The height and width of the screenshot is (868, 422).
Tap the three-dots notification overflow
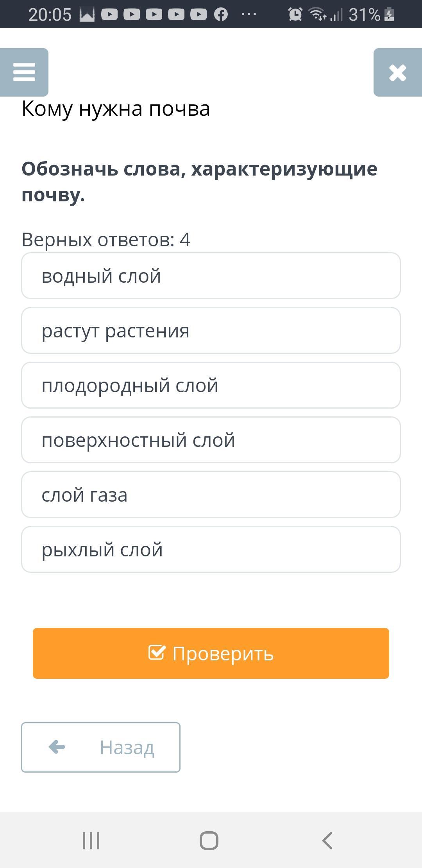[x=249, y=15]
